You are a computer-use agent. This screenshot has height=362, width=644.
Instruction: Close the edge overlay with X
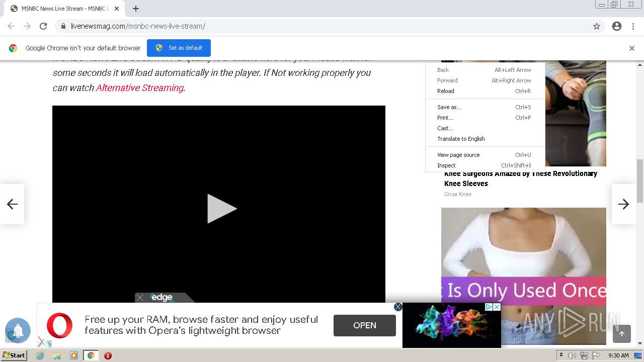pos(140,298)
